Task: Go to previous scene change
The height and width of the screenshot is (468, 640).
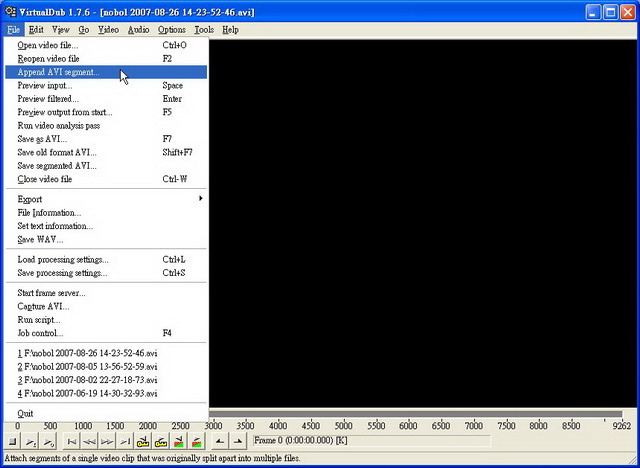Action: click(179, 441)
